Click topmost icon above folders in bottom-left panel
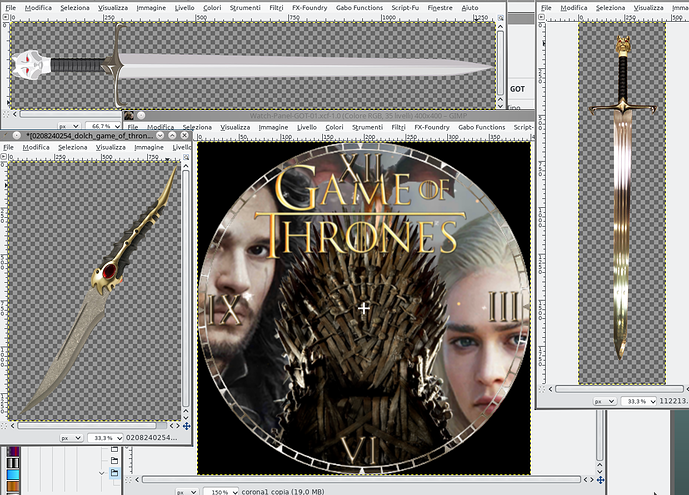The image size is (689, 495). click(114, 449)
